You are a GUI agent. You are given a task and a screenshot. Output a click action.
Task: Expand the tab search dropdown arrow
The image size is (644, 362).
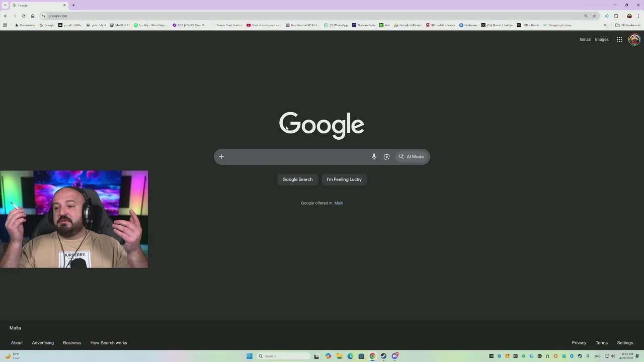(x=5, y=5)
